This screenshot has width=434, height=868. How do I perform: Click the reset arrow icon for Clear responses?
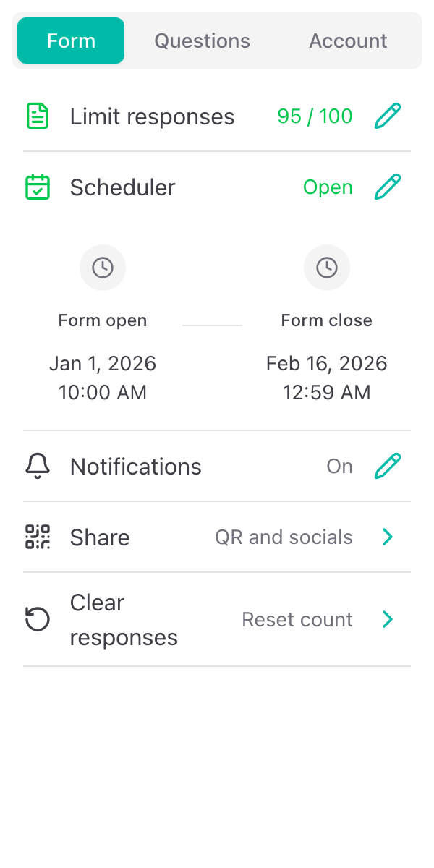pos(37,619)
